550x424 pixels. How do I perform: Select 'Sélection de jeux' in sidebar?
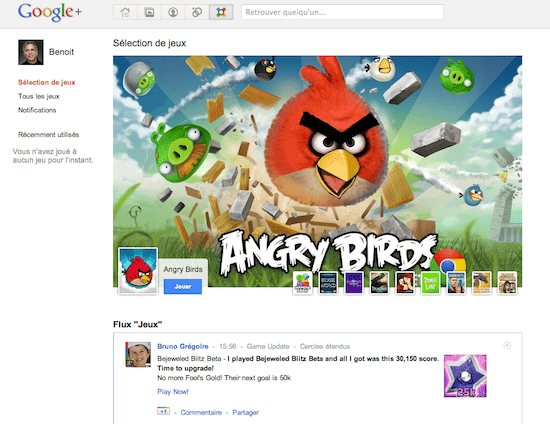tap(47, 82)
